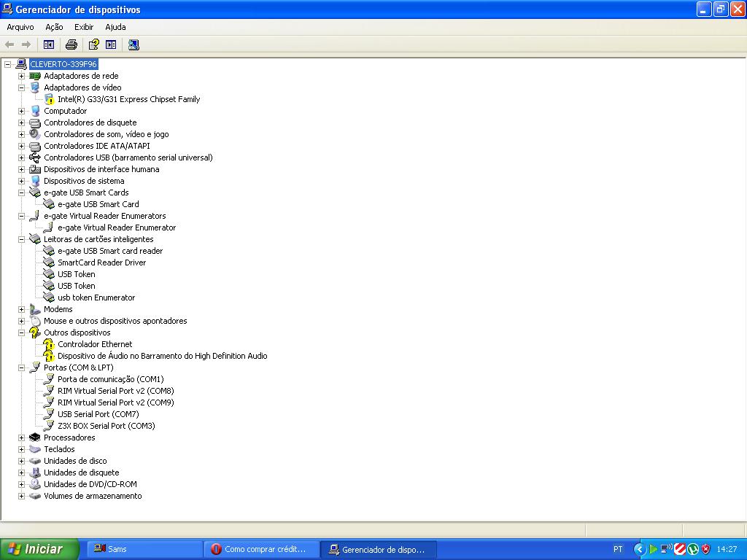Click the Mouse e outros dispositivos icon

click(35, 321)
